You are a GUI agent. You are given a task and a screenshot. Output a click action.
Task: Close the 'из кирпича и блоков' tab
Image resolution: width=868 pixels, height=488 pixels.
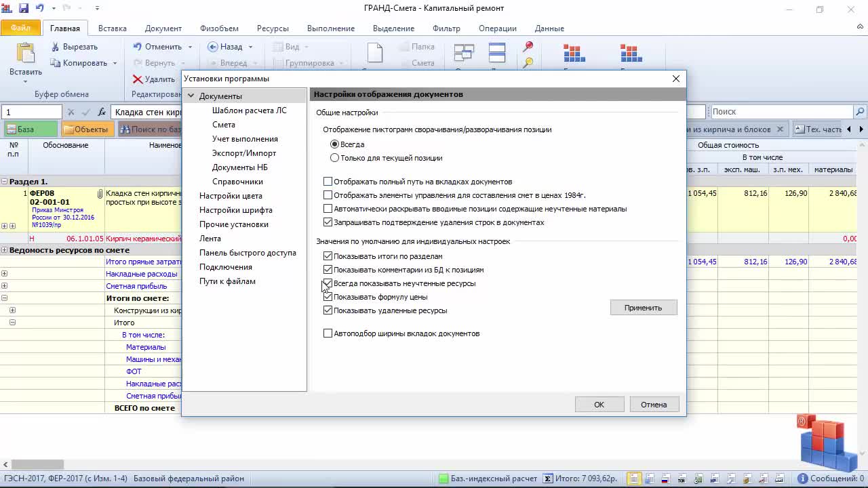pyautogui.click(x=780, y=129)
